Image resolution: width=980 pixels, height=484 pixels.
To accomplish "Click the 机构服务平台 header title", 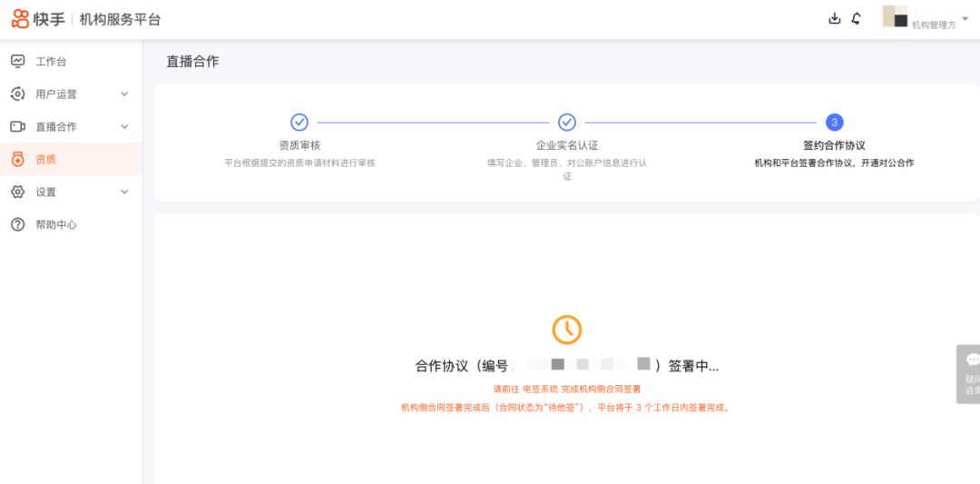I will click(120, 19).
